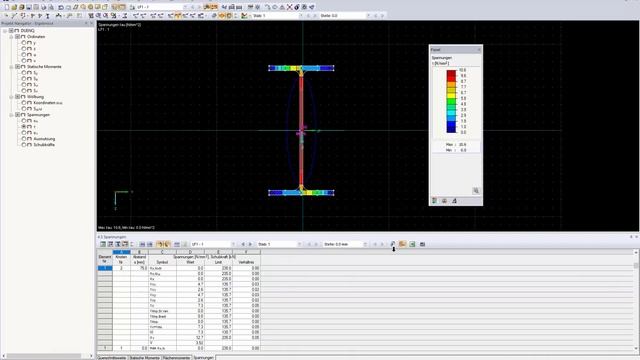Open the Stab 1 dropdown in top toolbar
The image size is (640, 360).
[301, 16]
